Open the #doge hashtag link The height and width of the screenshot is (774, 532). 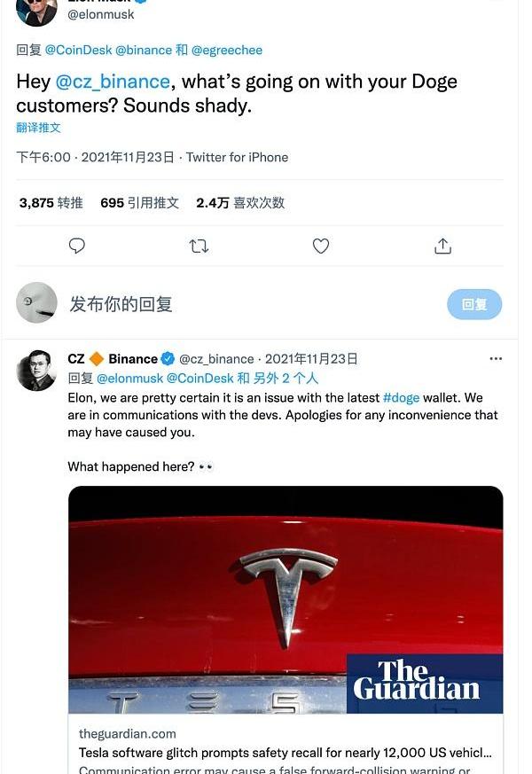point(402,398)
